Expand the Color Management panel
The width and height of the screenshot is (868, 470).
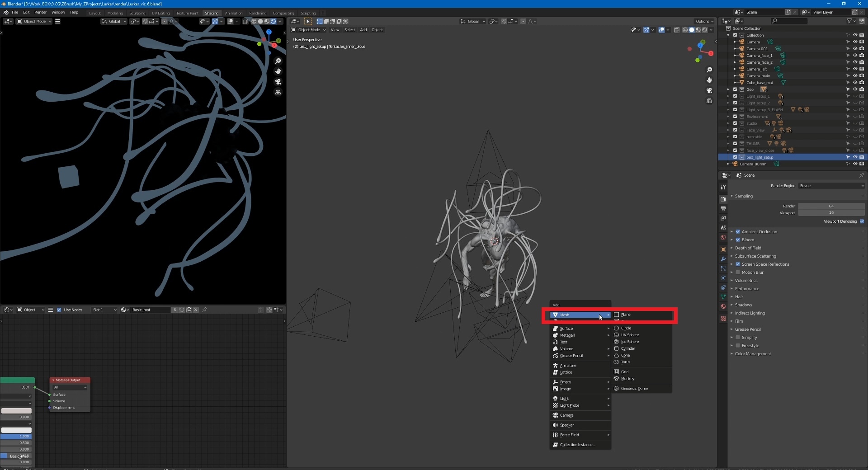753,354
